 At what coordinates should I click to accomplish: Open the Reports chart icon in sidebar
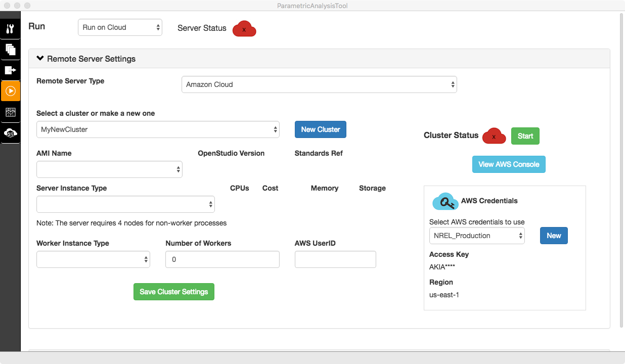(x=10, y=112)
